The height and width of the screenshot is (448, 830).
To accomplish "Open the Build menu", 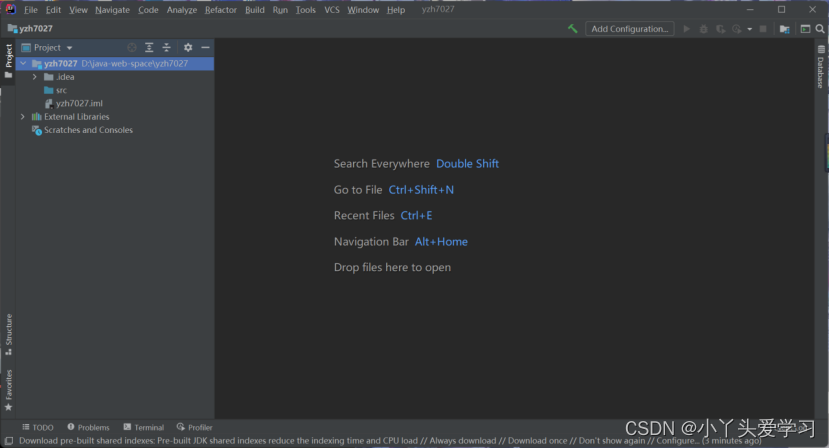I will (x=255, y=10).
